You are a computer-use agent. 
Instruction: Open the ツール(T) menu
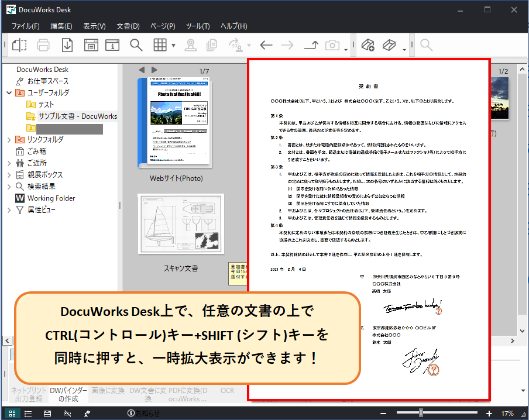[x=198, y=26]
